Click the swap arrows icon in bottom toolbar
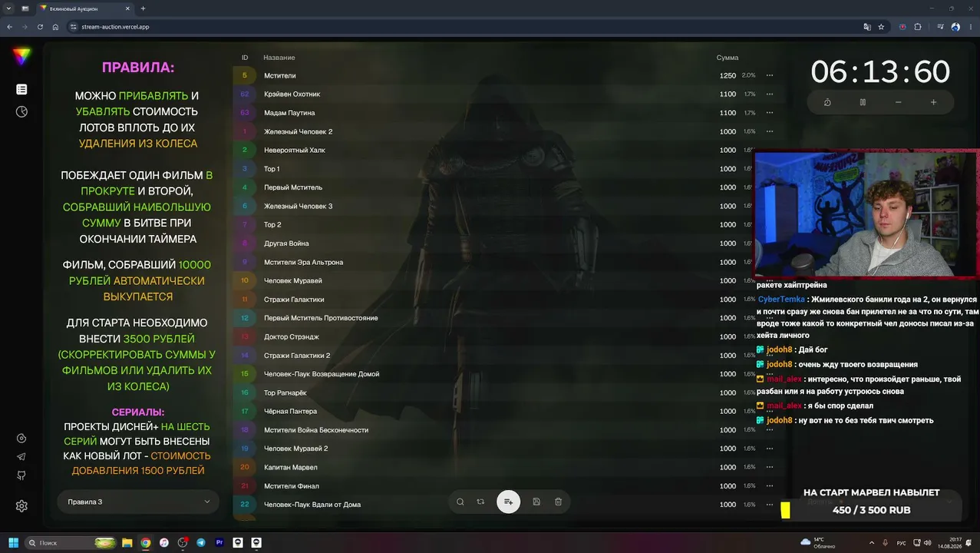The width and height of the screenshot is (980, 553). coord(480,502)
